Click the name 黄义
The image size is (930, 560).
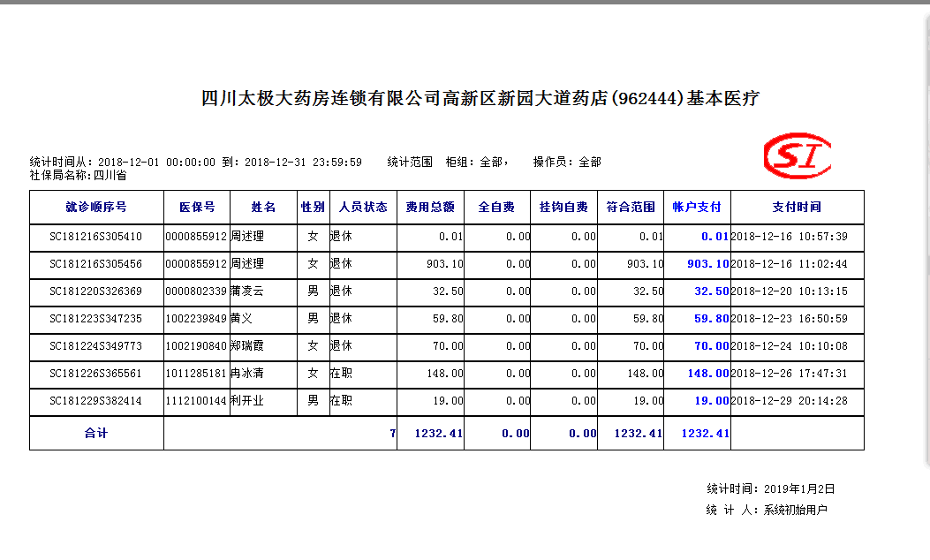(x=242, y=319)
